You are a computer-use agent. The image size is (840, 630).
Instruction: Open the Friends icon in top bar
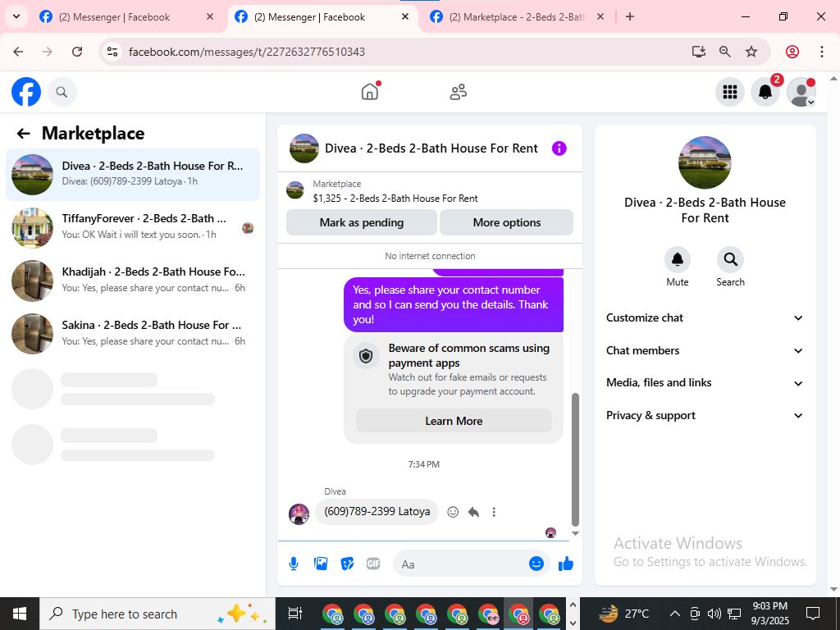458,92
